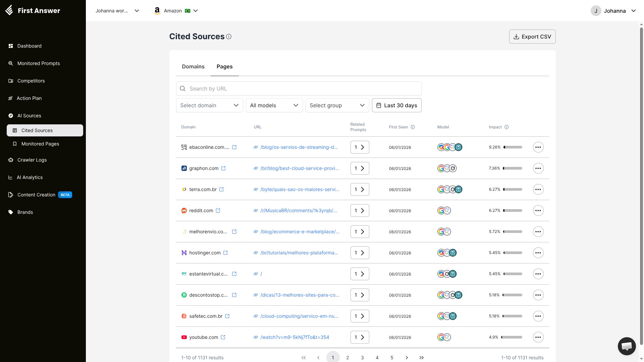Open Crawler Logs in the sidebar
644x362 pixels.
coord(32,160)
